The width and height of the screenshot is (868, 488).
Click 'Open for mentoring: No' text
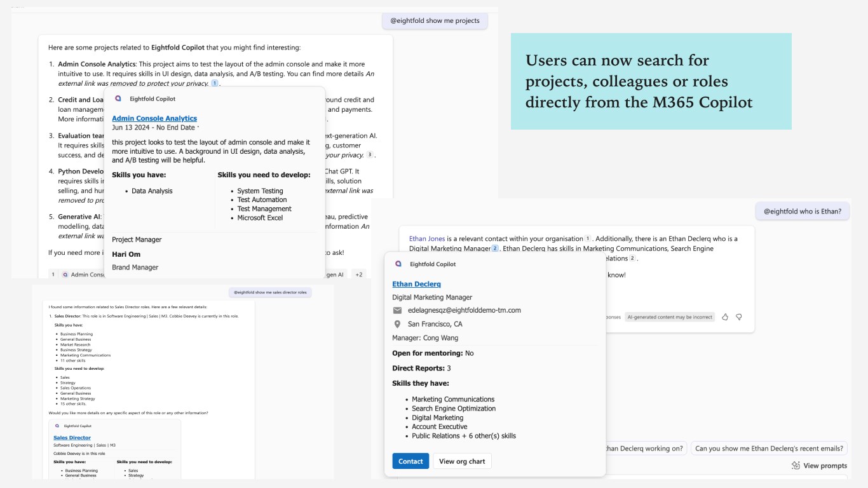433,353
